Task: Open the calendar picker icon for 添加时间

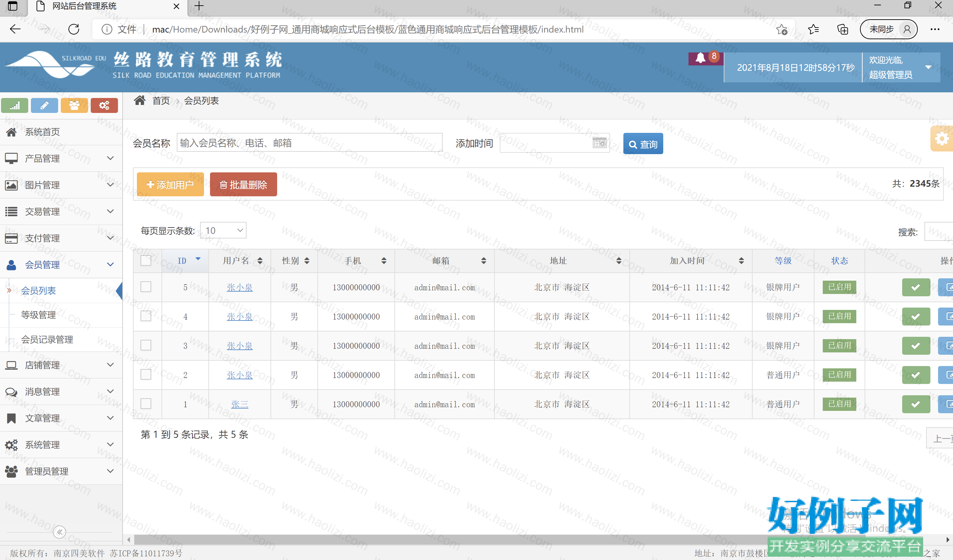Action: (x=599, y=143)
